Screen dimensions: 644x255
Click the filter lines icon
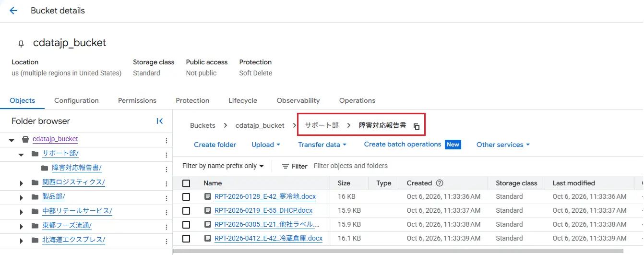pyautogui.click(x=286, y=166)
